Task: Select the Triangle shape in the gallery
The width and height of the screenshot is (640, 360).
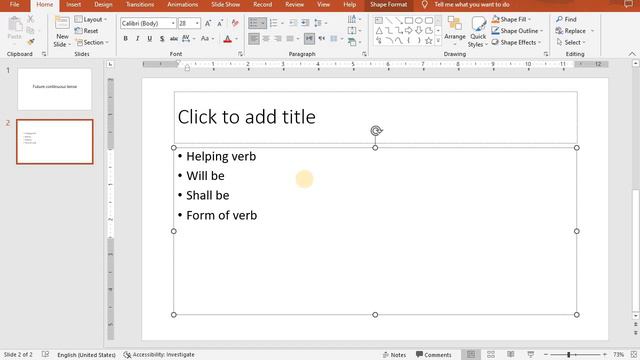Action: coord(379,31)
